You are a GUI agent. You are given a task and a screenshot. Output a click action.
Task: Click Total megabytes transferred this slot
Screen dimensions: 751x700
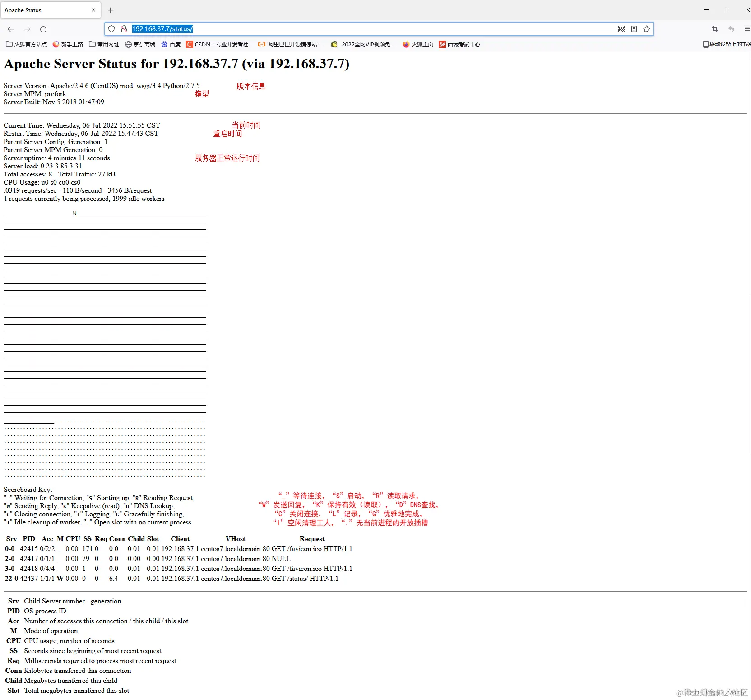76,691
